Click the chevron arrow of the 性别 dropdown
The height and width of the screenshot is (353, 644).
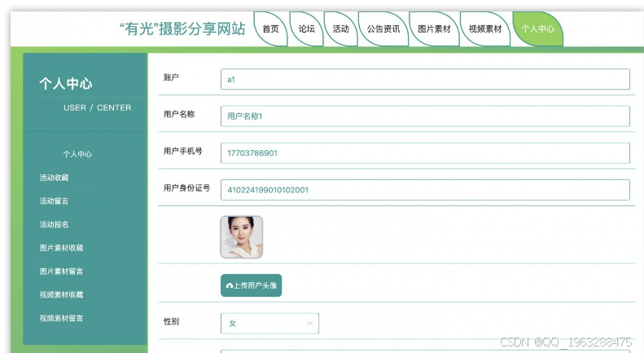[x=310, y=324]
